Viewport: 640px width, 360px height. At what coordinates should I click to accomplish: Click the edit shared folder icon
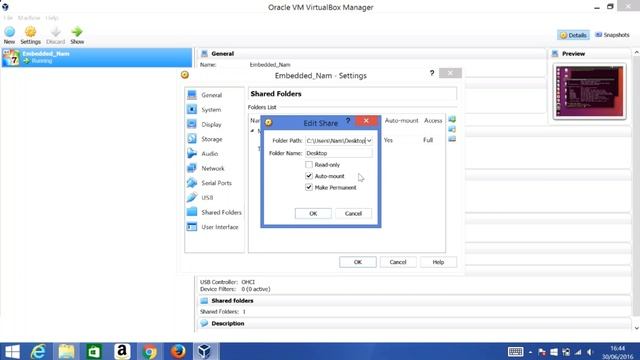(x=452, y=129)
